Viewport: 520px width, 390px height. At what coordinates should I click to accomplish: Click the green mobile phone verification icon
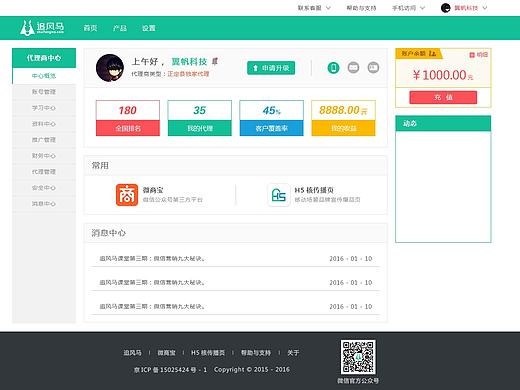[x=333, y=68]
